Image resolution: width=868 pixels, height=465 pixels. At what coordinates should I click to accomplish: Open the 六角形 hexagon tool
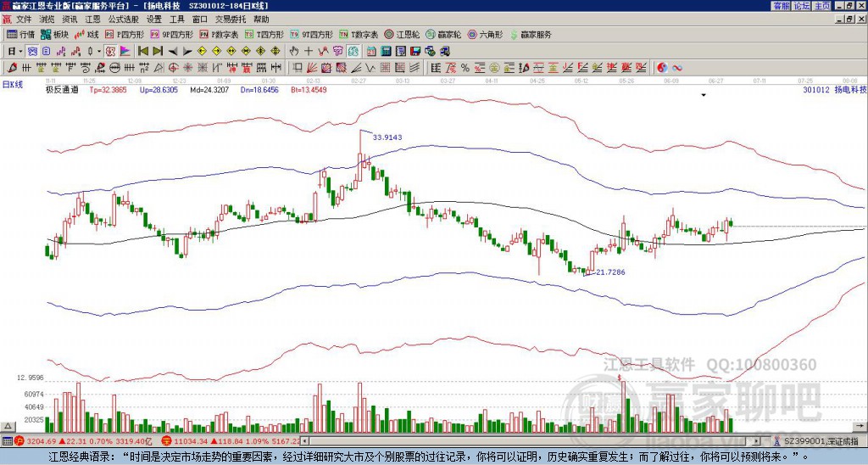(x=486, y=34)
